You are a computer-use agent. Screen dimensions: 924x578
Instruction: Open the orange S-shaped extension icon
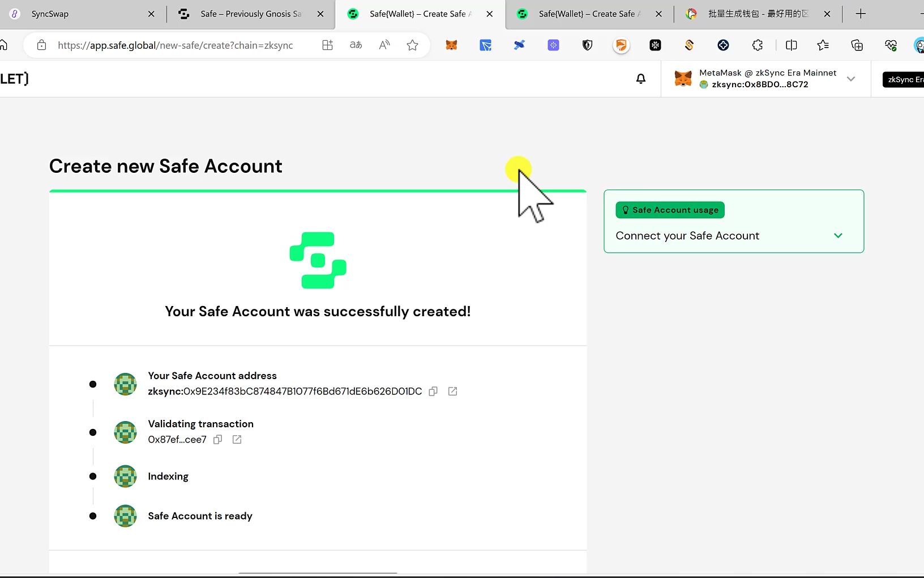(689, 45)
